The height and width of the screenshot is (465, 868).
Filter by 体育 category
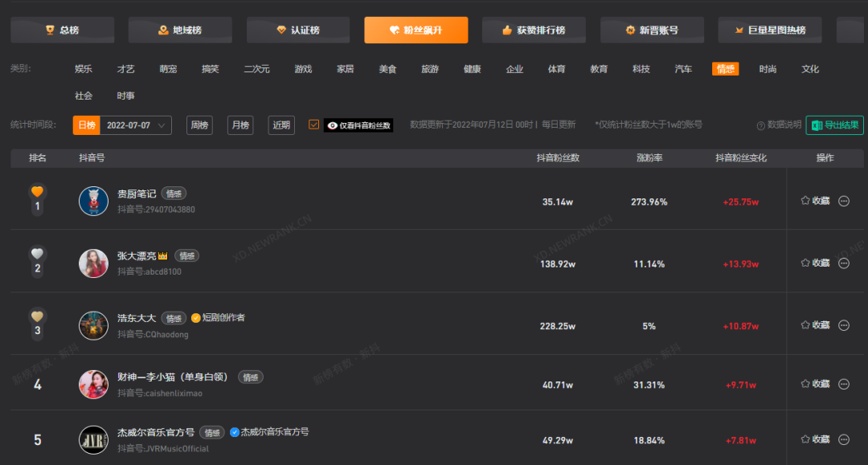point(556,69)
